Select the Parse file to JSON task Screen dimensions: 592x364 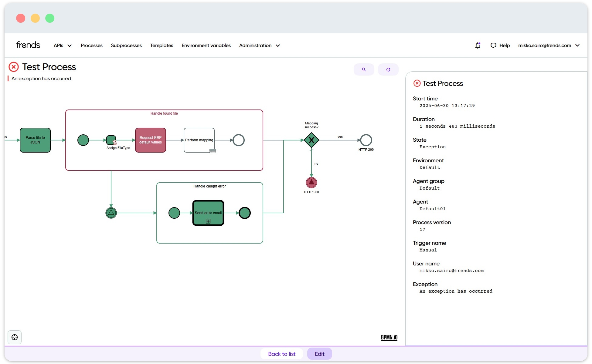(x=35, y=140)
